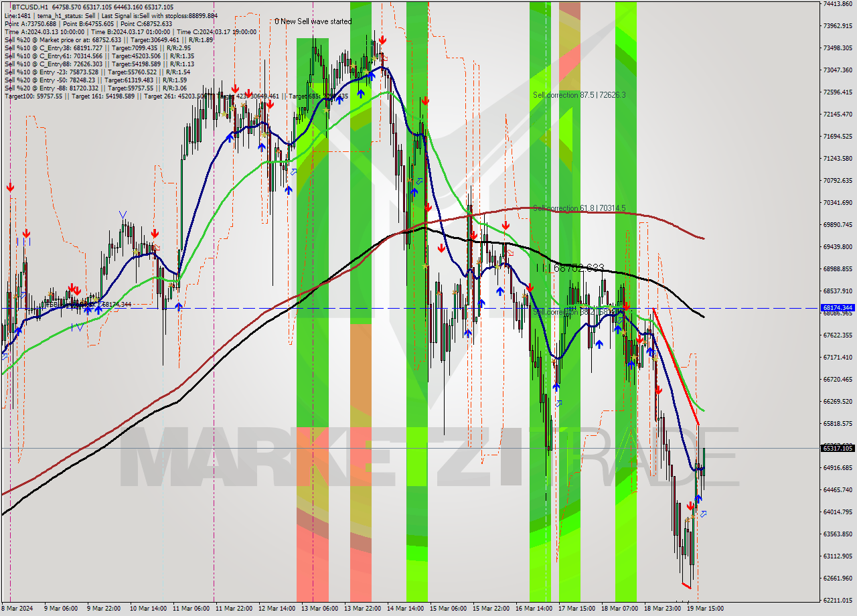The width and height of the screenshot is (857, 616).
Task: Click the '13 Mar 06:00' time axis label
Action: tap(320, 609)
